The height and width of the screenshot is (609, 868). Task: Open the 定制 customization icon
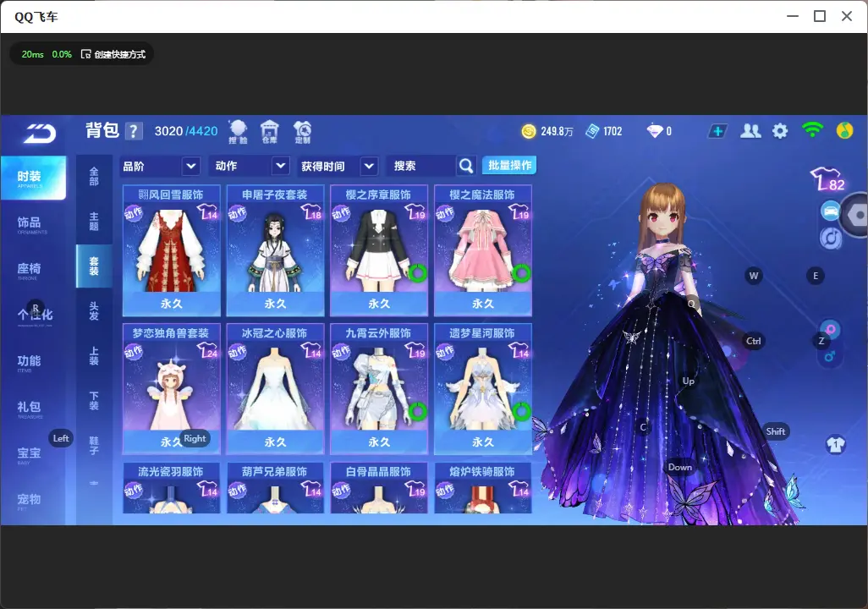302,132
